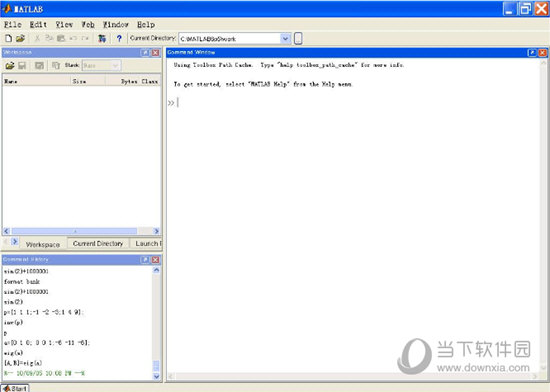Expand the Current Directory path dropdown arrow
Image resolution: width=550 pixels, height=392 pixels.
[286, 39]
